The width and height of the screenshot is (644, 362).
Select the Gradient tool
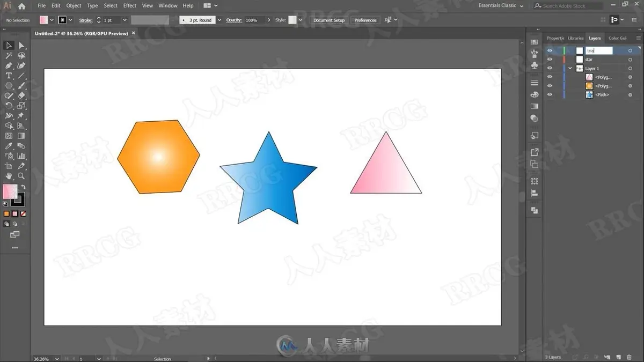21,136
